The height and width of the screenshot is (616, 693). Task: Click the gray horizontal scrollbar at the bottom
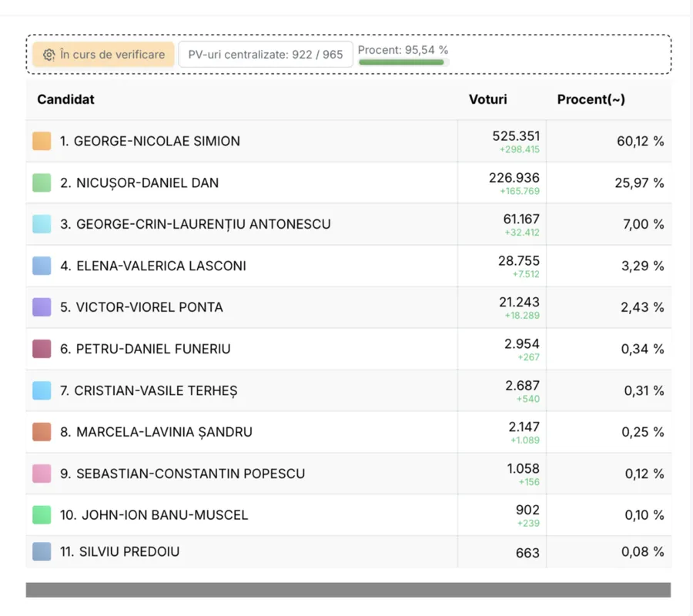pos(348,590)
